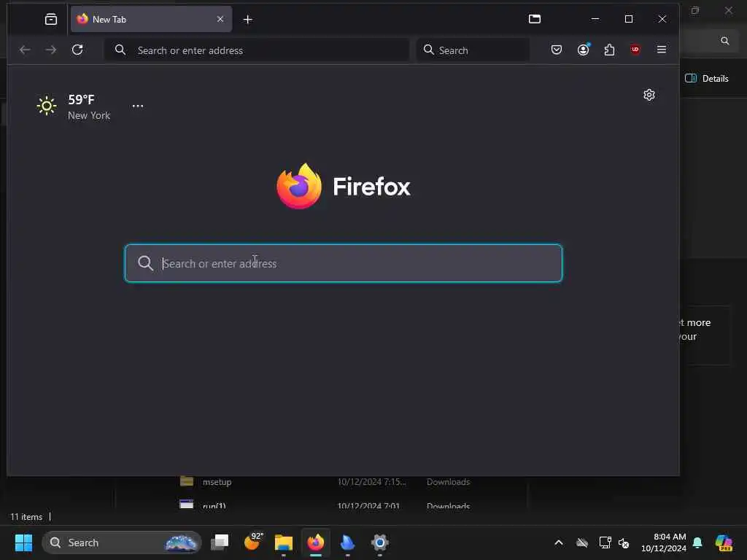
Task: Open the weather widget sun icon
Action: coord(47,105)
